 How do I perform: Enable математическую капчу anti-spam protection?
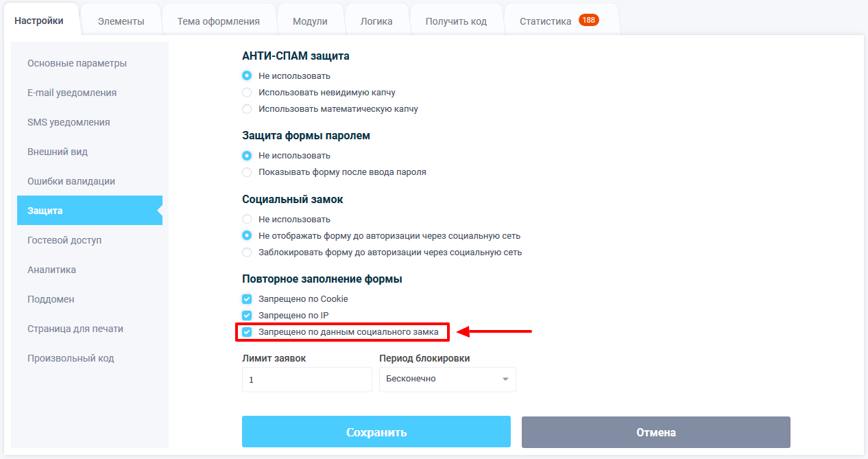click(x=247, y=108)
